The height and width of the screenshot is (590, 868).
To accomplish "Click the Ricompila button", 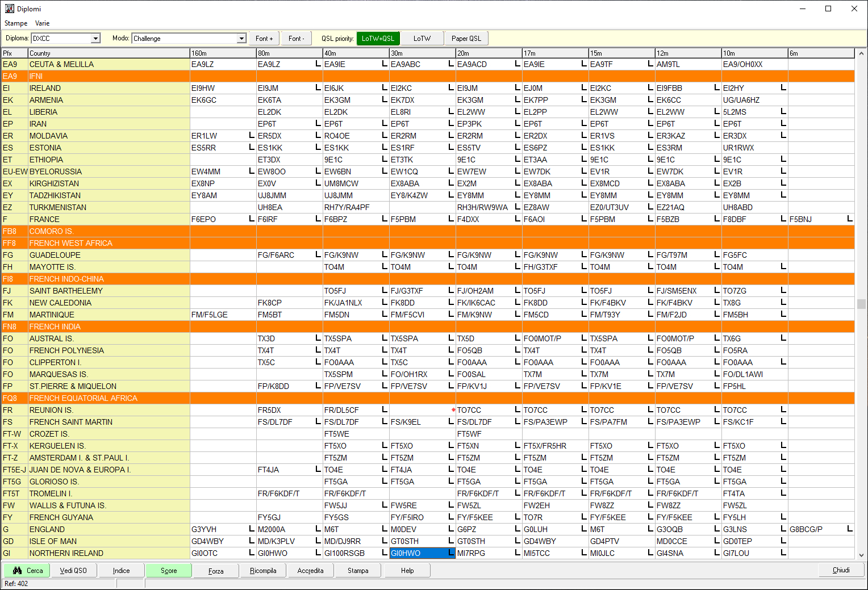I will coord(263,571).
